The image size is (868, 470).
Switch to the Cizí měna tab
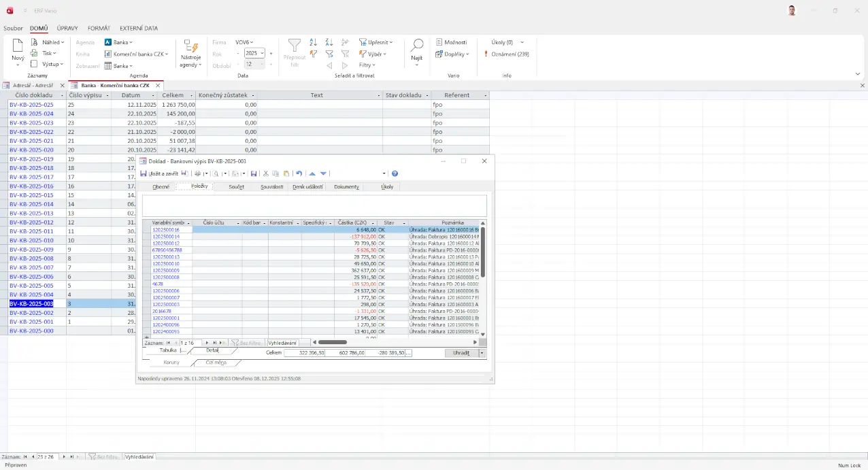pyautogui.click(x=216, y=362)
